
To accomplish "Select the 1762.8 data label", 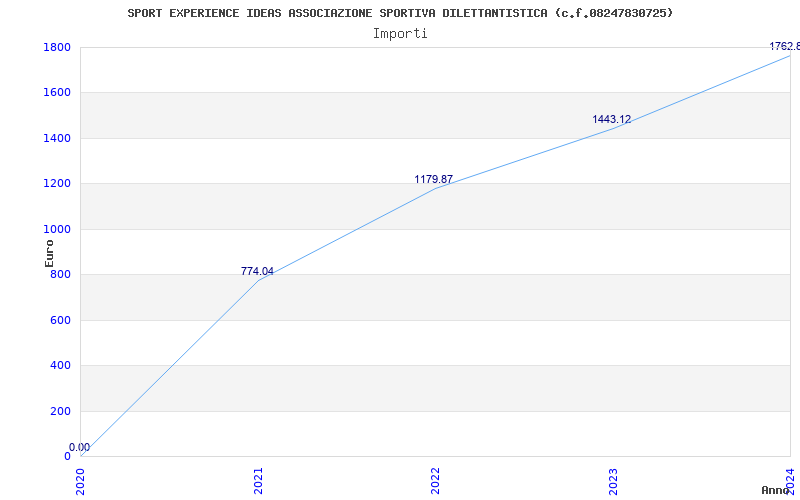I will (x=785, y=46).
